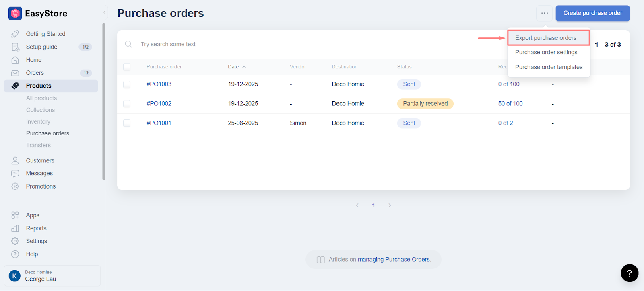Screen dimensions: 644x291
Task: Check the select-all box in table header
Action: 127,67
